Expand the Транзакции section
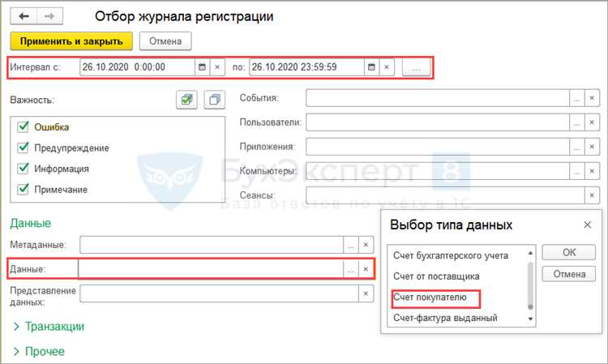Screen dimensions: 608x364 pyautogui.click(x=49, y=327)
